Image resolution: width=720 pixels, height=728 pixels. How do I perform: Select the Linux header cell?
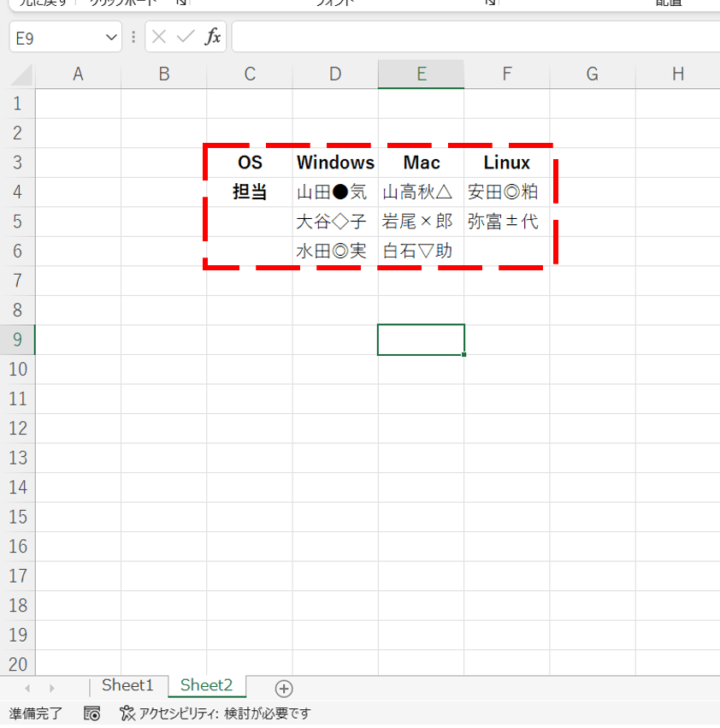[x=507, y=163]
